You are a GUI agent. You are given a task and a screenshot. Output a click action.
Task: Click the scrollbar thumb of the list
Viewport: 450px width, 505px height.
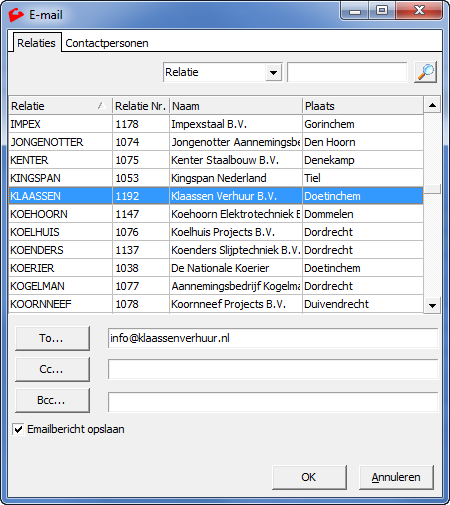tap(432, 189)
